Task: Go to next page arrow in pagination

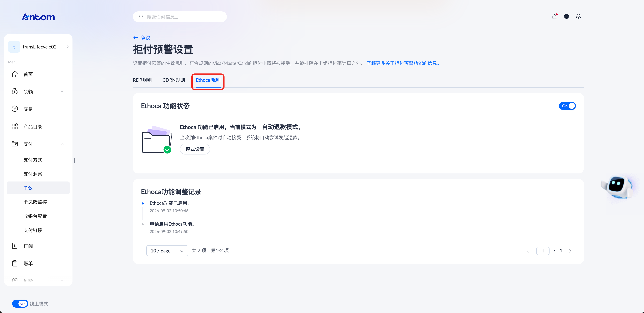Action: (x=571, y=251)
